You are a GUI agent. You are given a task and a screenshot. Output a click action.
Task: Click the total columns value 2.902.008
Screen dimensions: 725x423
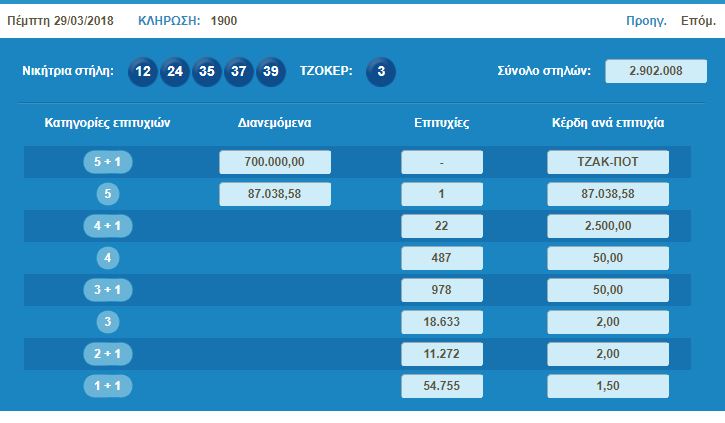656,71
